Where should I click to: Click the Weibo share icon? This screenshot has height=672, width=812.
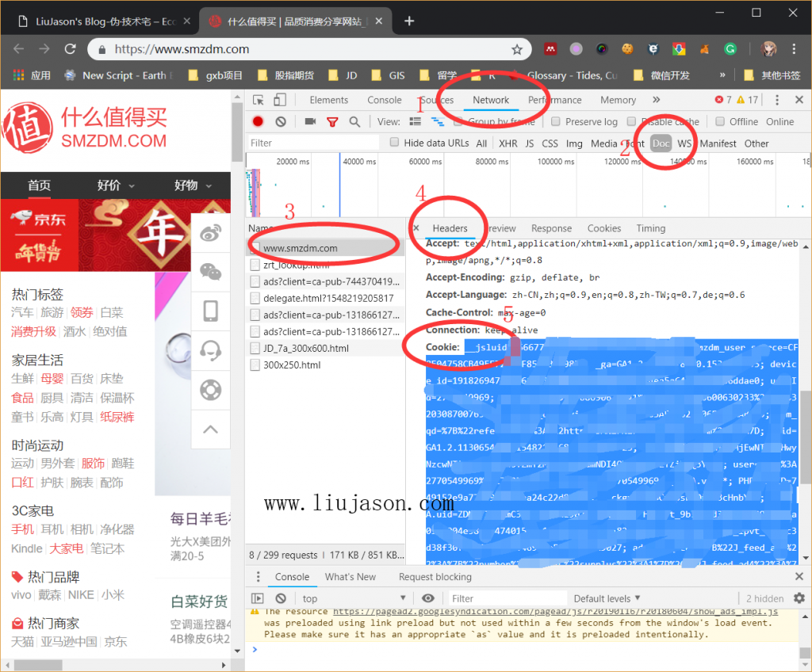211,234
